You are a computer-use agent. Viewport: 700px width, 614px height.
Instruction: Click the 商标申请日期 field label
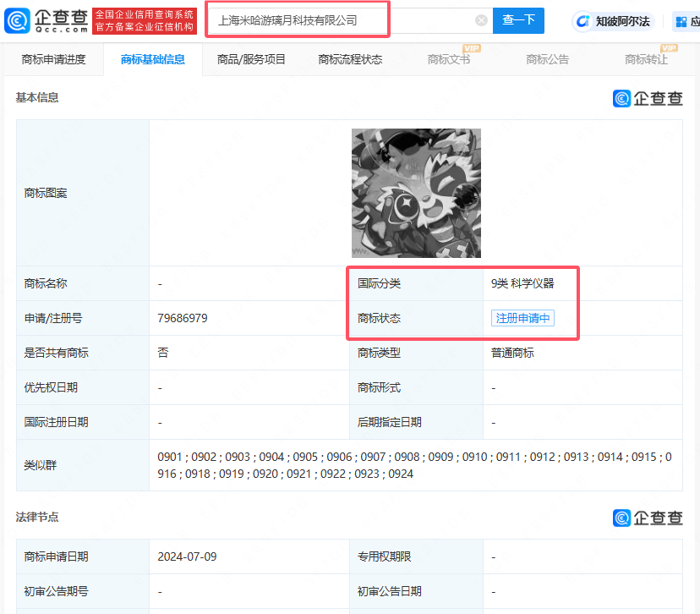click(57, 556)
